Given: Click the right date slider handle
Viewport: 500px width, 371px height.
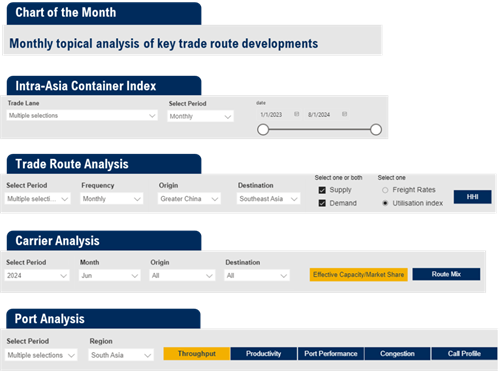Looking at the screenshot, I should tap(376, 130).
